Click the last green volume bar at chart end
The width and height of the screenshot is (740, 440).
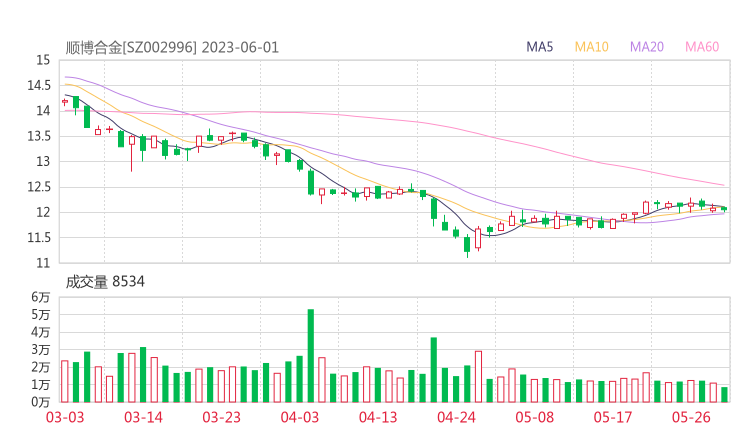[724, 395]
